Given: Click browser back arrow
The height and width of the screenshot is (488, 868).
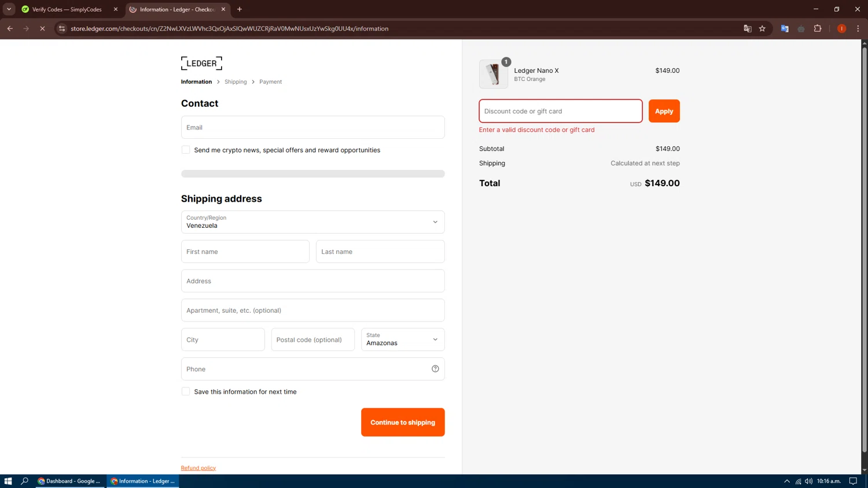Looking at the screenshot, I should coord(10,28).
